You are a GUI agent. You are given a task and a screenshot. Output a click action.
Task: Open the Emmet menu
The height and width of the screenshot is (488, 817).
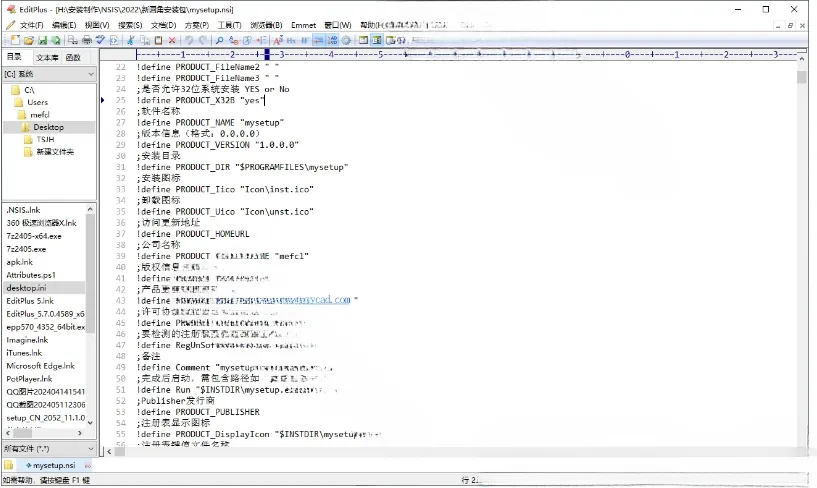(x=303, y=25)
